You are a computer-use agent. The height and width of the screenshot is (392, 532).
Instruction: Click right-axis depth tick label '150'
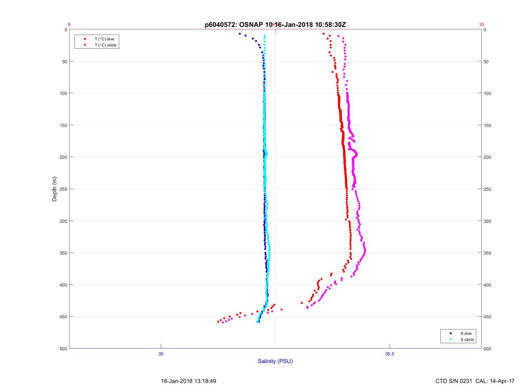pyautogui.click(x=488, y=125)
